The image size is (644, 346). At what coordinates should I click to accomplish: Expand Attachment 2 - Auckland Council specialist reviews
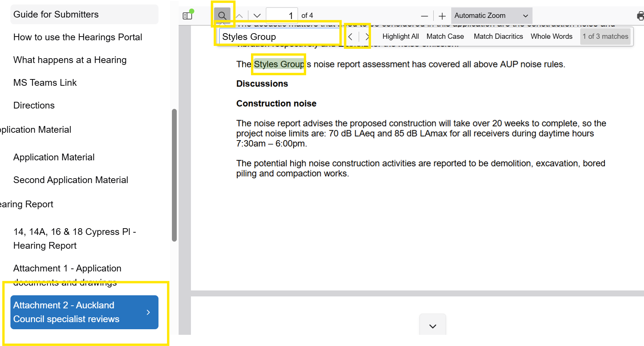click(84, 312)
